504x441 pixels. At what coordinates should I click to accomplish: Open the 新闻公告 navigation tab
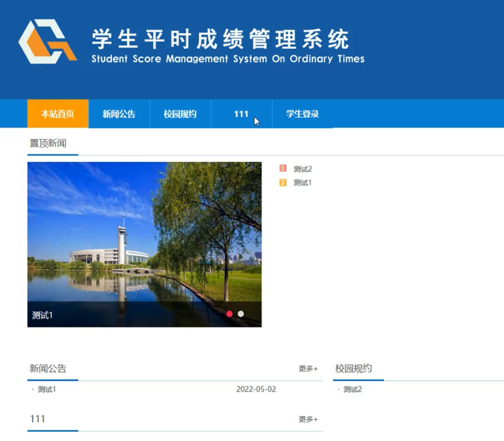[x=119, y=114]
